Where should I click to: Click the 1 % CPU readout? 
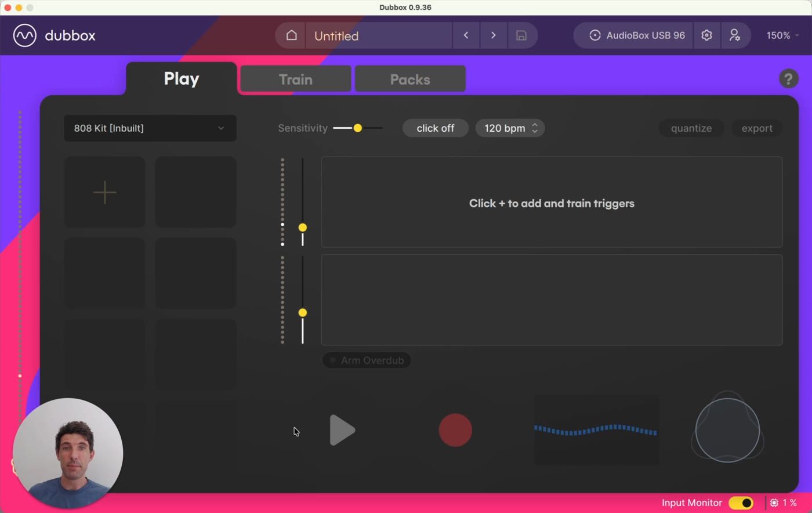[789, 503]
